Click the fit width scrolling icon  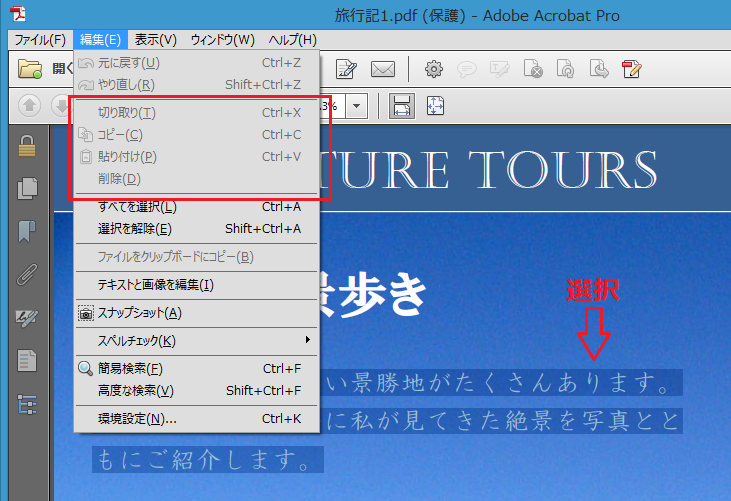tap(401, 106)
